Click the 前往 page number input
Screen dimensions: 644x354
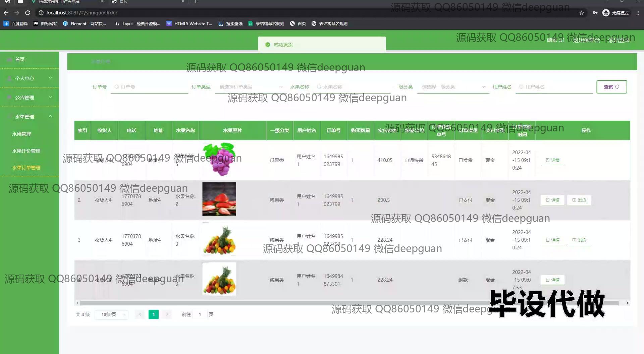point(200,314)
